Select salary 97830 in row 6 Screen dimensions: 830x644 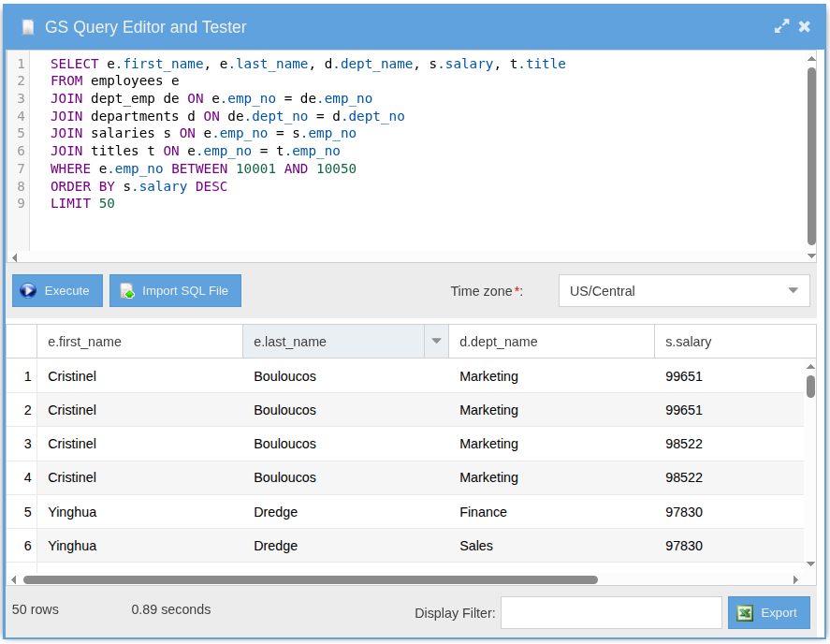pyautogui.click(x=684, y=546)
